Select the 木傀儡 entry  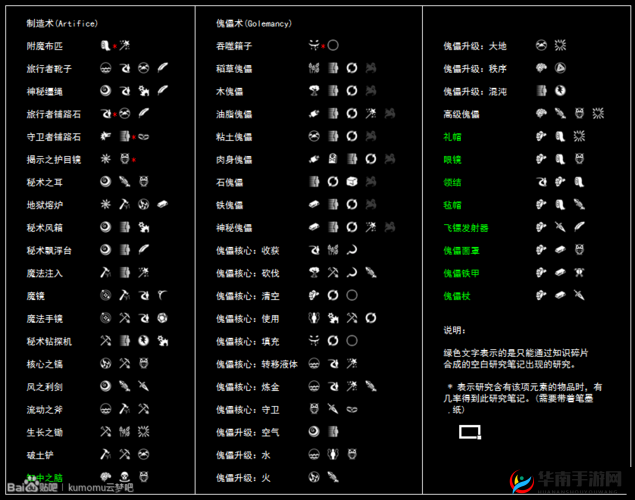click(229, 91)
